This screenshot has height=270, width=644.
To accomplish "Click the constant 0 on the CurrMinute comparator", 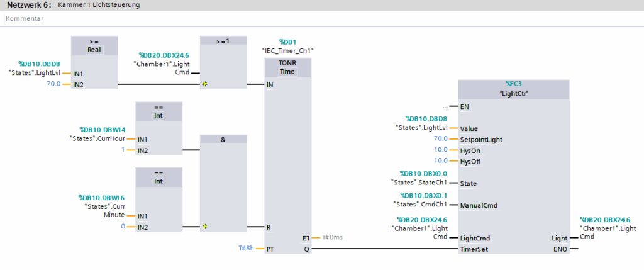I will pyautogui.click(x=122, y=227).
